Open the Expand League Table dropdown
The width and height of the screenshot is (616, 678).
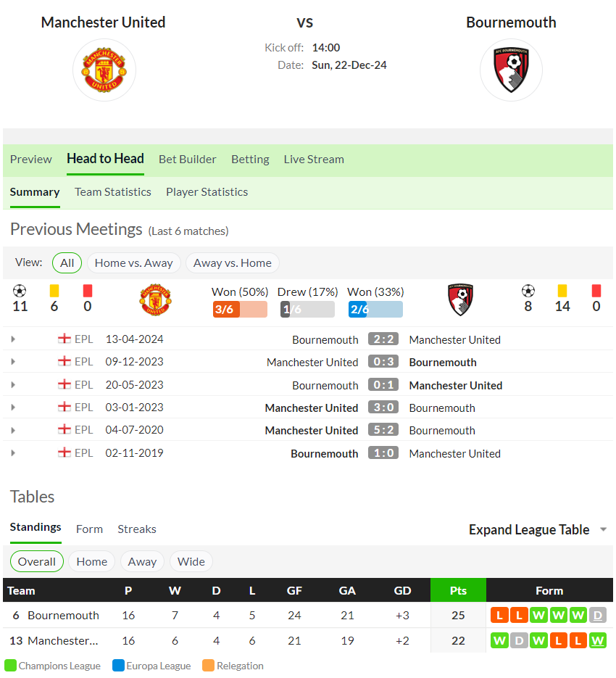coord(538,529)
